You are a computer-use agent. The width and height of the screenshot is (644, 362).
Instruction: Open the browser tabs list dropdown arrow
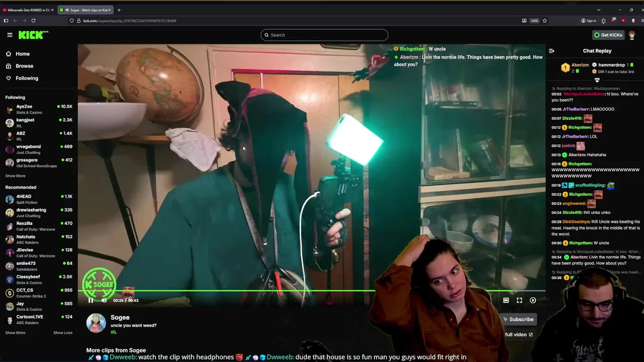[x=599, y=10]
